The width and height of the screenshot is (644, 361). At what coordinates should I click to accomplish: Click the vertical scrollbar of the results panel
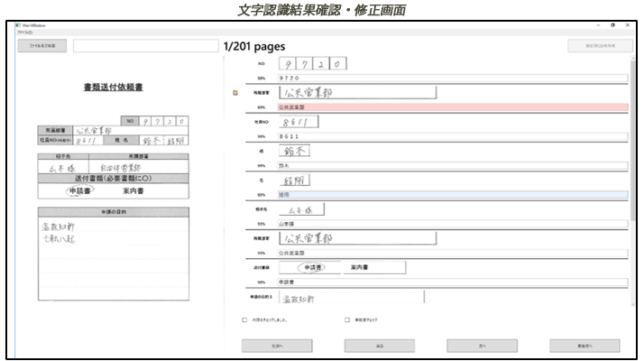[x=633, y=180]
